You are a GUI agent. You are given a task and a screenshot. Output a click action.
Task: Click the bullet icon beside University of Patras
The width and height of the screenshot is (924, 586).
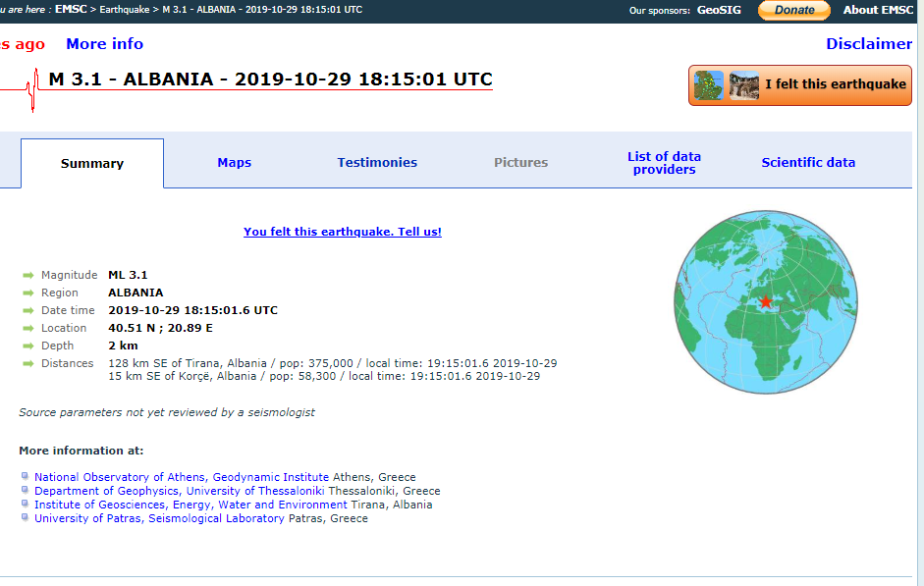tap(26, 518)
